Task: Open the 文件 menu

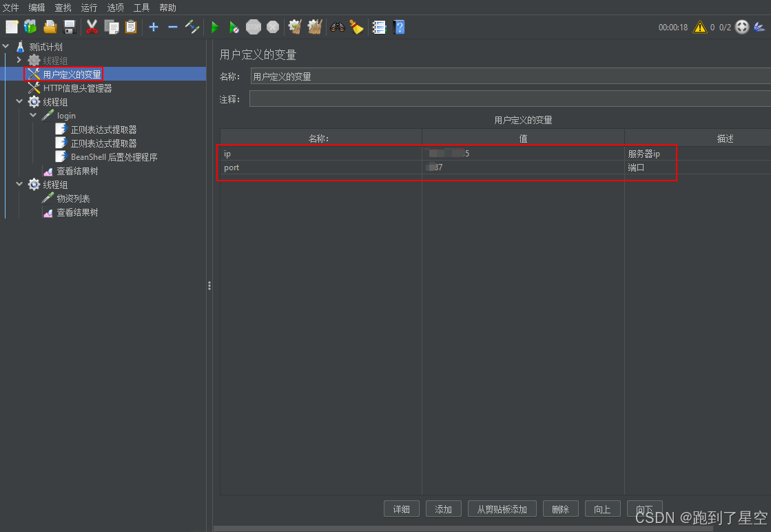Action: (11, 8)
